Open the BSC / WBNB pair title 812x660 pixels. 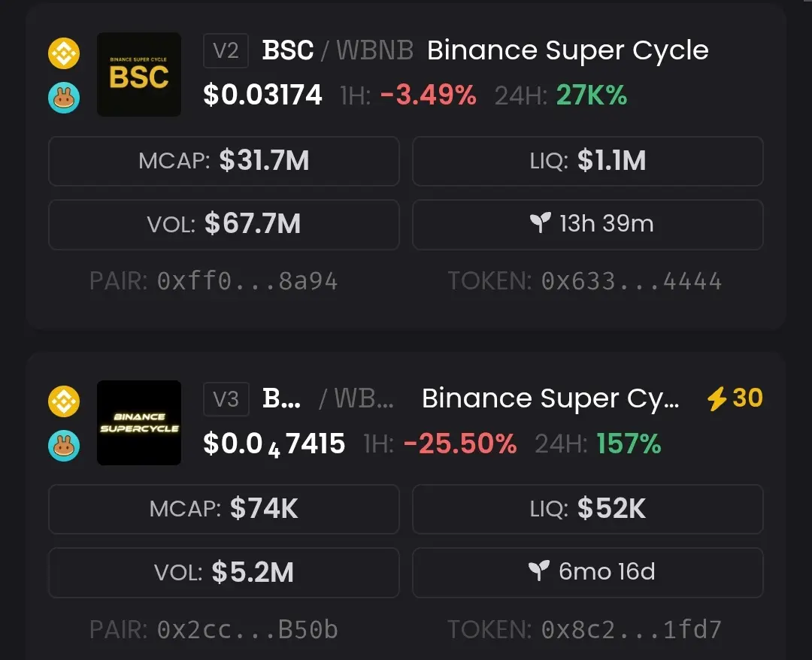[338, 50]
